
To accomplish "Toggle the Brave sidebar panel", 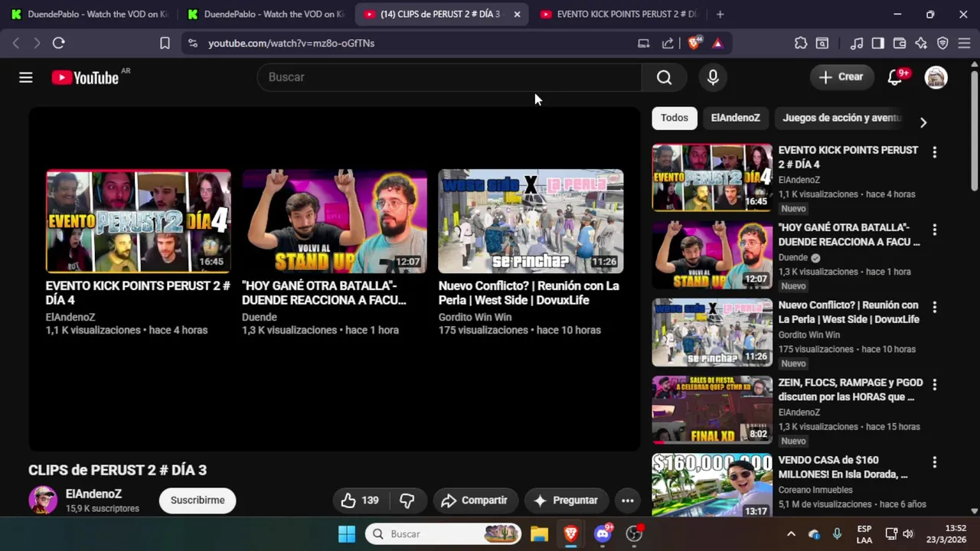I will click(878, 44).
